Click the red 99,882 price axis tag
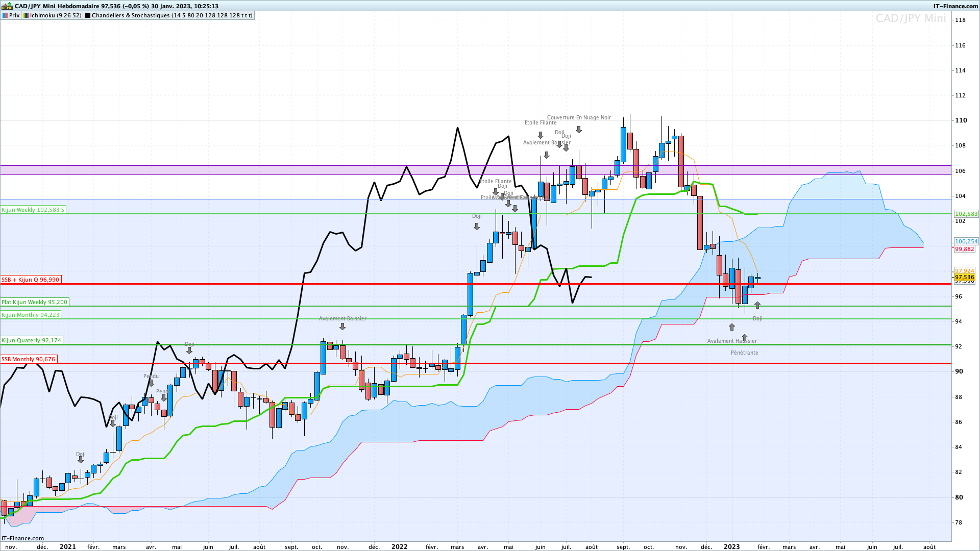Screen dimensions: 980x551 [965, 249]
